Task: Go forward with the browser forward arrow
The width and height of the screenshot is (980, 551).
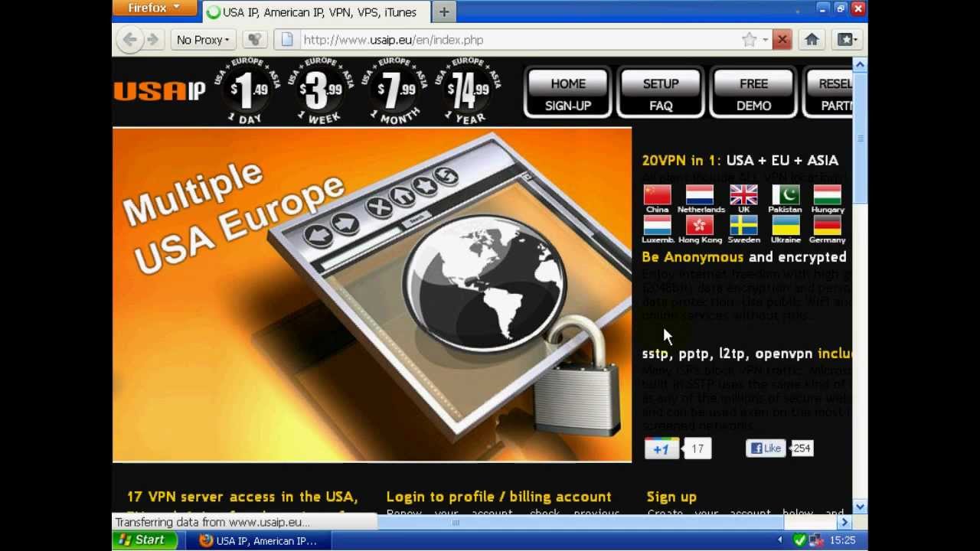Action: point(152,40)
